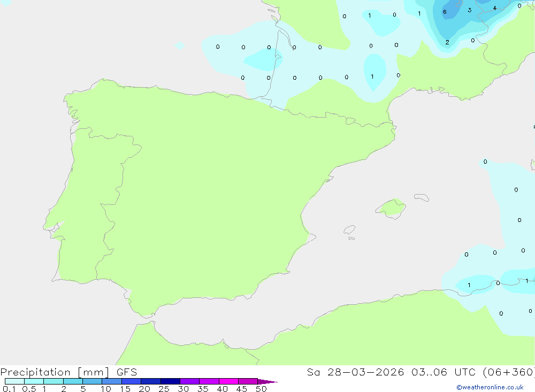Click the date 'Sa 28-03-2026'
This screenshot has height=392, width=535.
[x=355, y=372]
